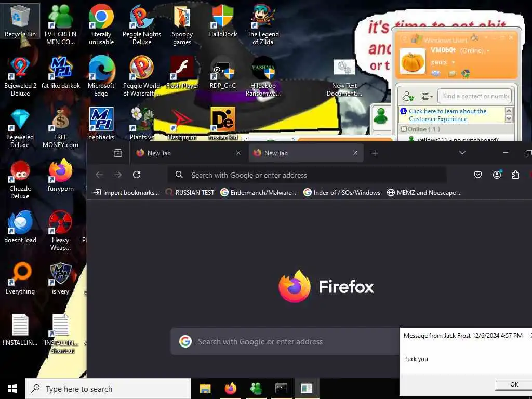Expand the Firefox list all tabs chevron
The height and width of the screenshot is (399, 532).
click(x=462, y=153)
